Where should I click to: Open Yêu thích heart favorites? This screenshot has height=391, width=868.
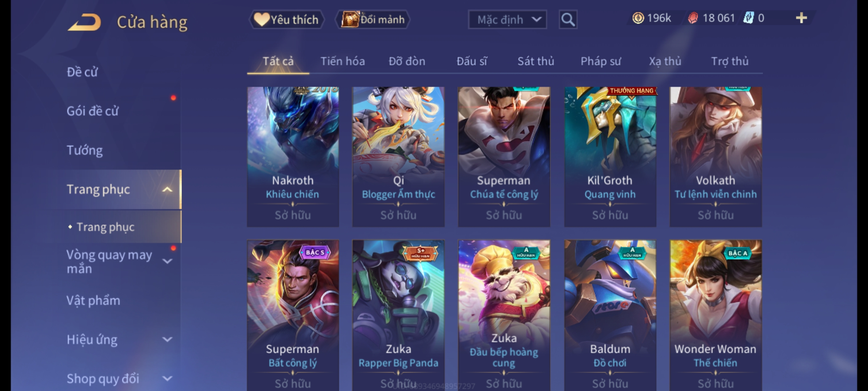coord(286,20)
